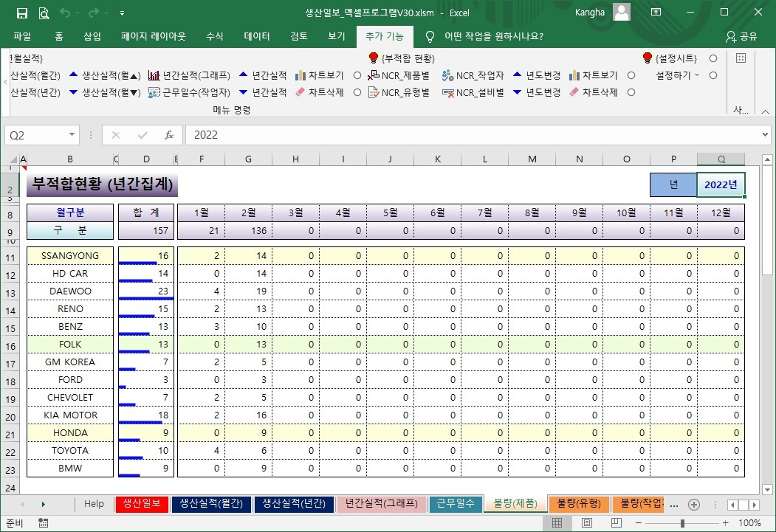Click 차트삭제 eraser next to 년간실적
The height and width of the screenshot is (532, 776).
(319, 92)
